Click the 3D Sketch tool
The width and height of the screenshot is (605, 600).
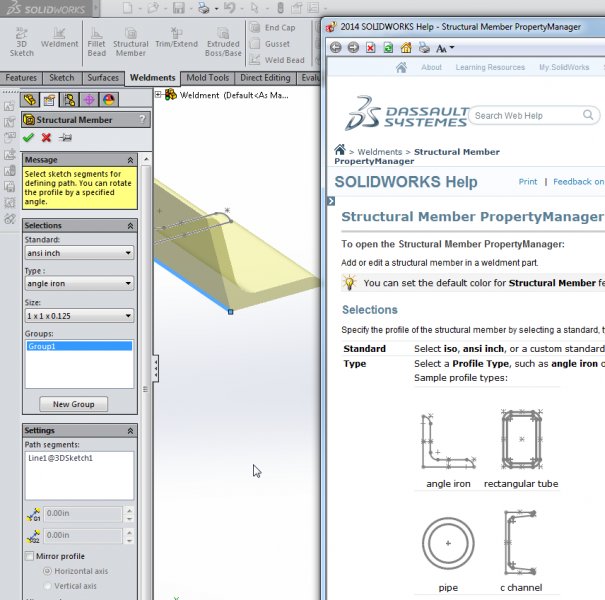tap(22, 42)
